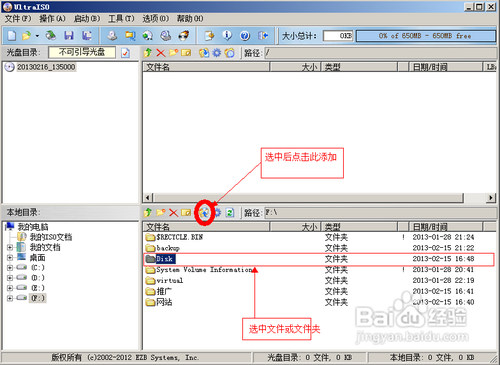Expand the (E:) drive node
Screen dimensions: 500x365
[10, 288]
